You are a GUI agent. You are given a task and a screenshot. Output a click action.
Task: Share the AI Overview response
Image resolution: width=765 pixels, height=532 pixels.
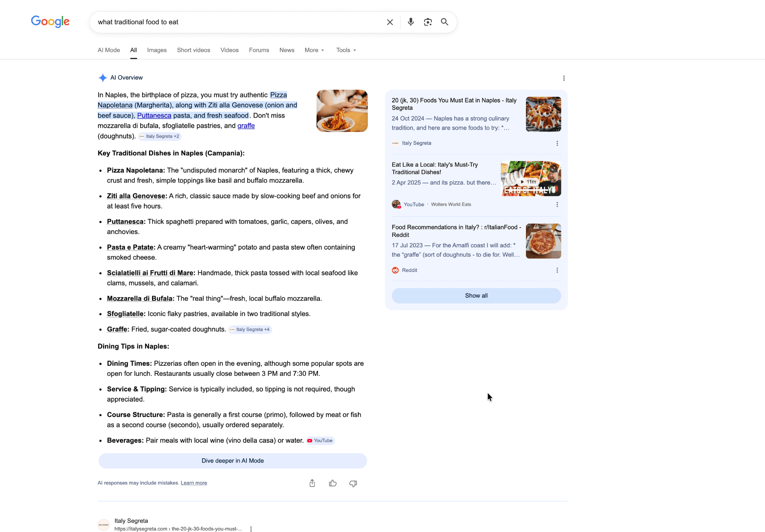pyautogui.click(x=312, y=483)
